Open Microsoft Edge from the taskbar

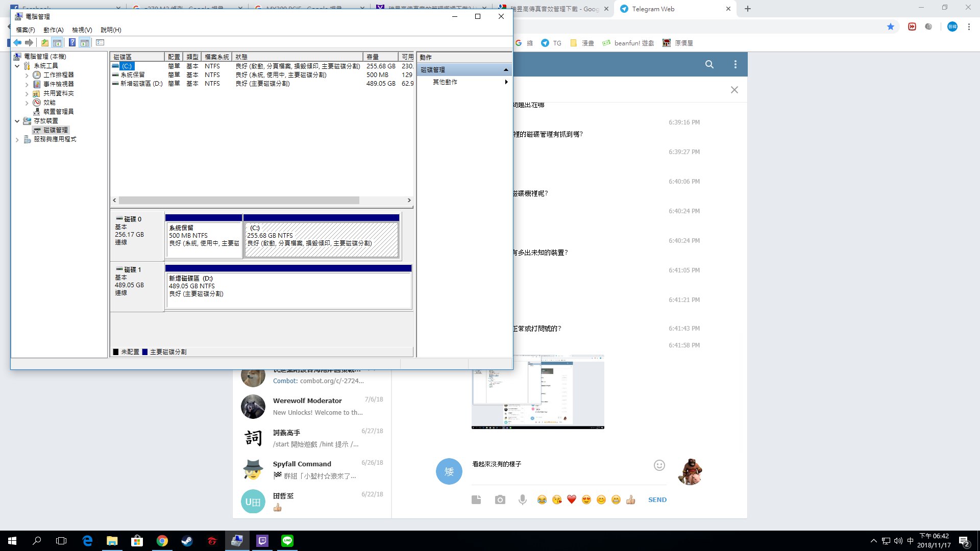coord(87,541)
